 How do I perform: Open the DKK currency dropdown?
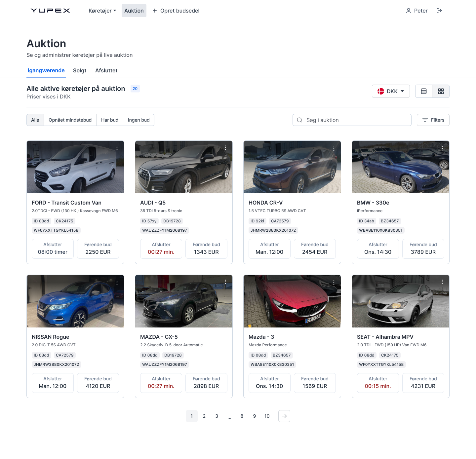391,91
